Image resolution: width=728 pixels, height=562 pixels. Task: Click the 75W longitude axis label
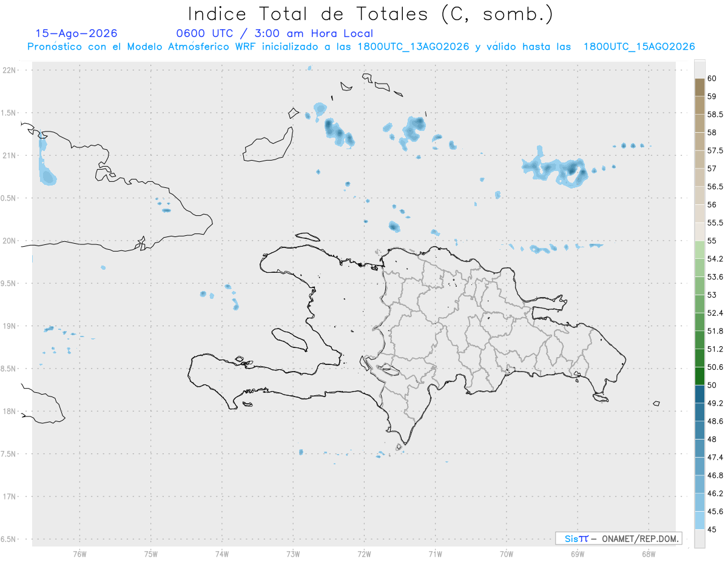(x=151, y=554)
